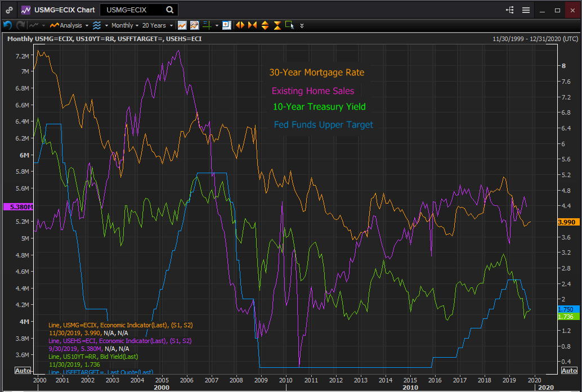The width and height of the screenshot is (582, 392).
Task: Click the horizontal expand arrows icon
Action: tap(240, 25)
